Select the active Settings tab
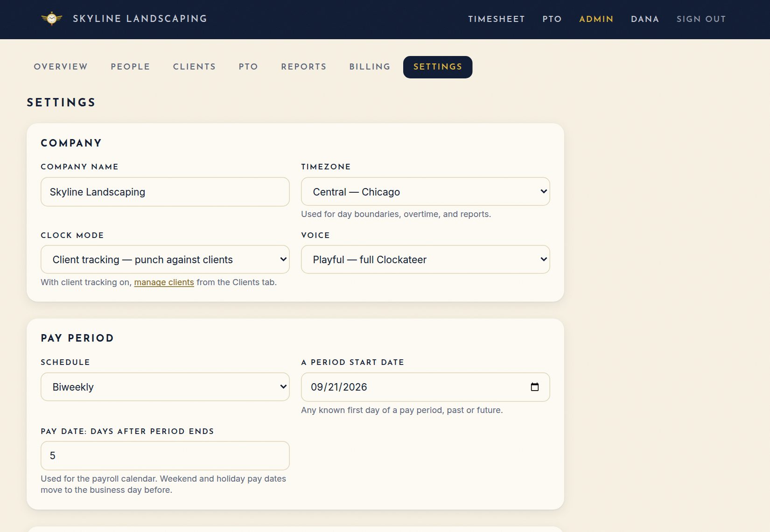Screen dimensions: 770x532 (x=438, y=67)
